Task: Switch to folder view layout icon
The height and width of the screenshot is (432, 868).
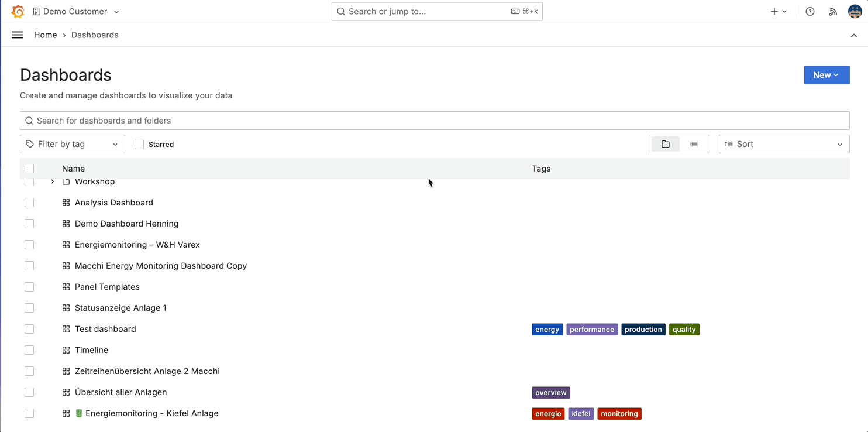Action: pos(665,143)
